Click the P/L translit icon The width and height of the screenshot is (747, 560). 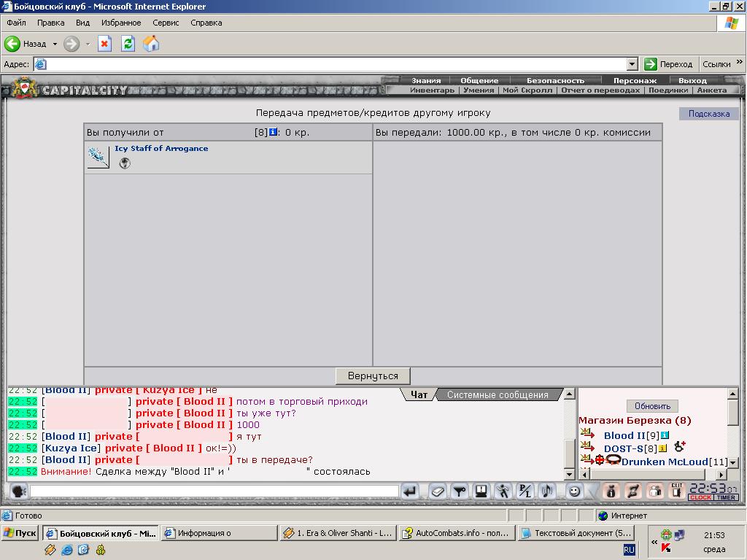pyautogui.click(x=525, y=491)
